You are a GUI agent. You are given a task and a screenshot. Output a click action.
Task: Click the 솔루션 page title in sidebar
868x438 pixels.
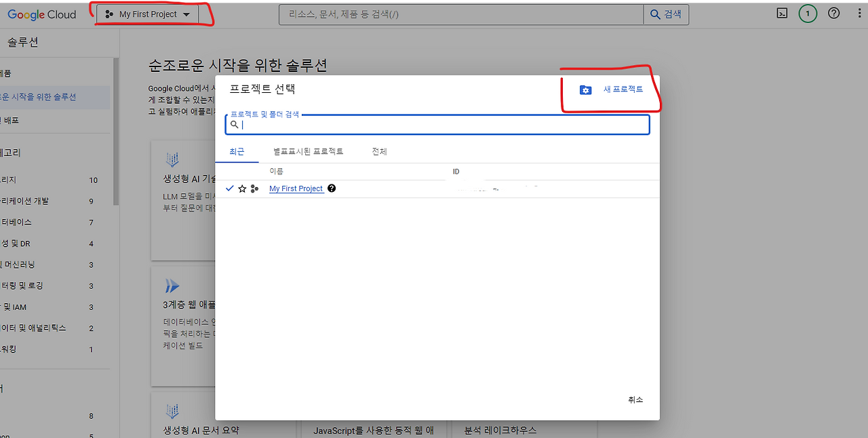coord(23,42)
